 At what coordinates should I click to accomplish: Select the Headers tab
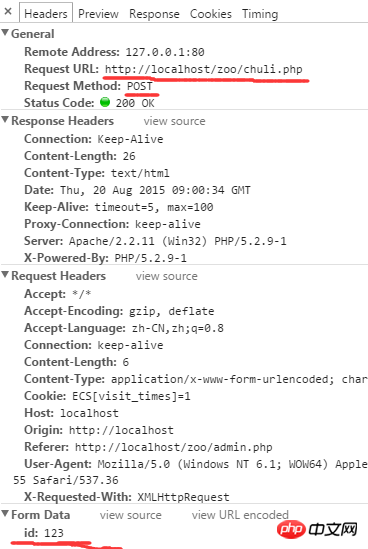pyautogui.click(x=46, y=13)
